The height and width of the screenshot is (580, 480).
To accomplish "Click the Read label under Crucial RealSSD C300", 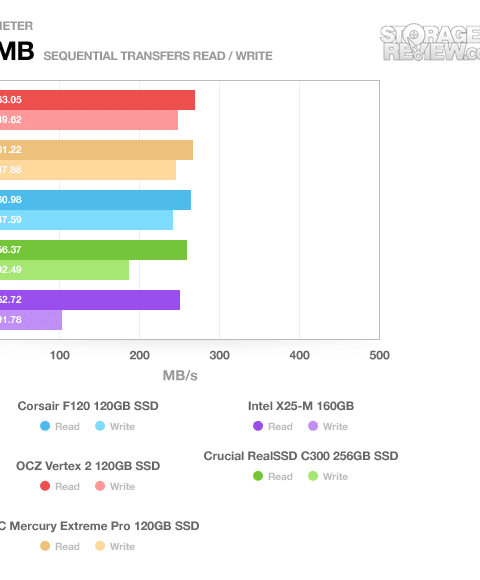I will coord(280,476).
